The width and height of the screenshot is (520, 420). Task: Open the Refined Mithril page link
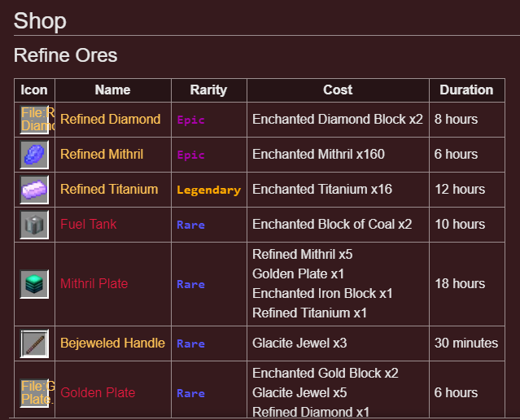102,154
